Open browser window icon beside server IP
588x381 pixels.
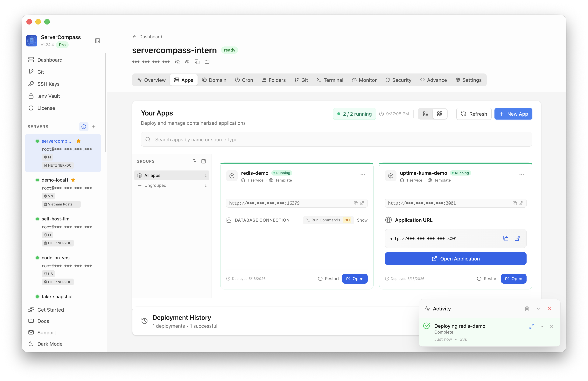point(207,62)
